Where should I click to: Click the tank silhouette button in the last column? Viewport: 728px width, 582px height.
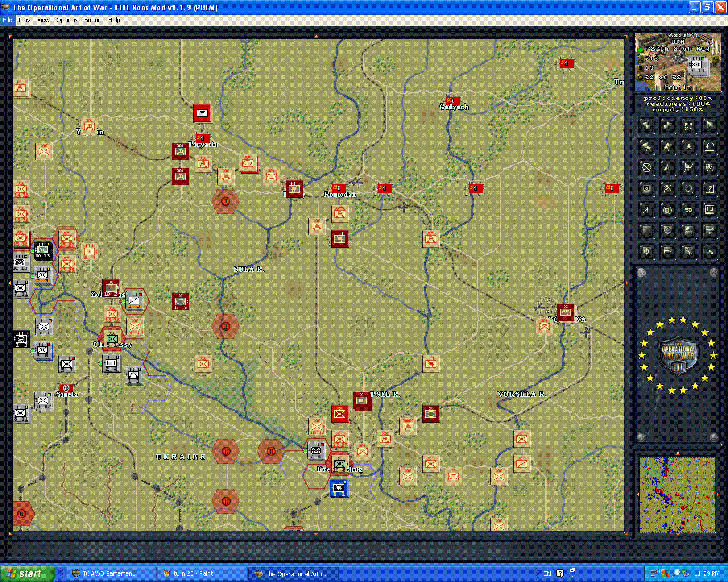coord(709,252)
